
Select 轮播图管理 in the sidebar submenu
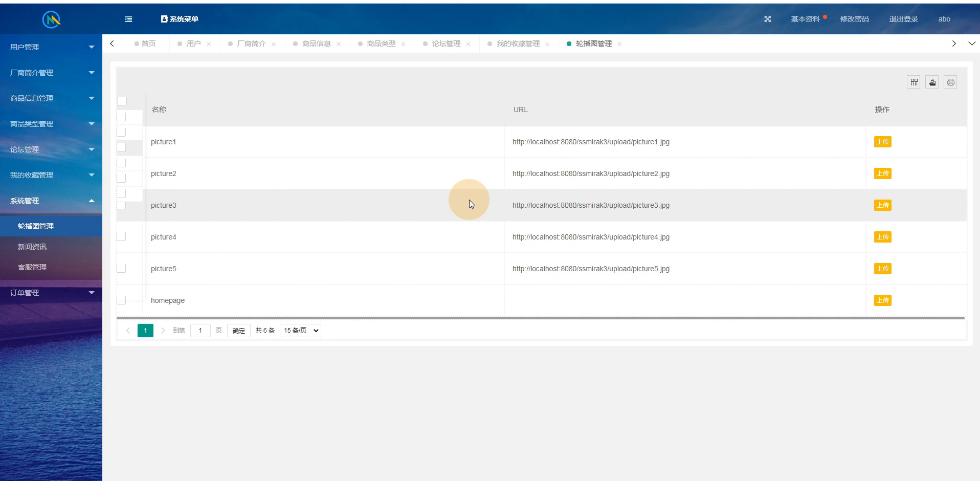coord(51,226)
